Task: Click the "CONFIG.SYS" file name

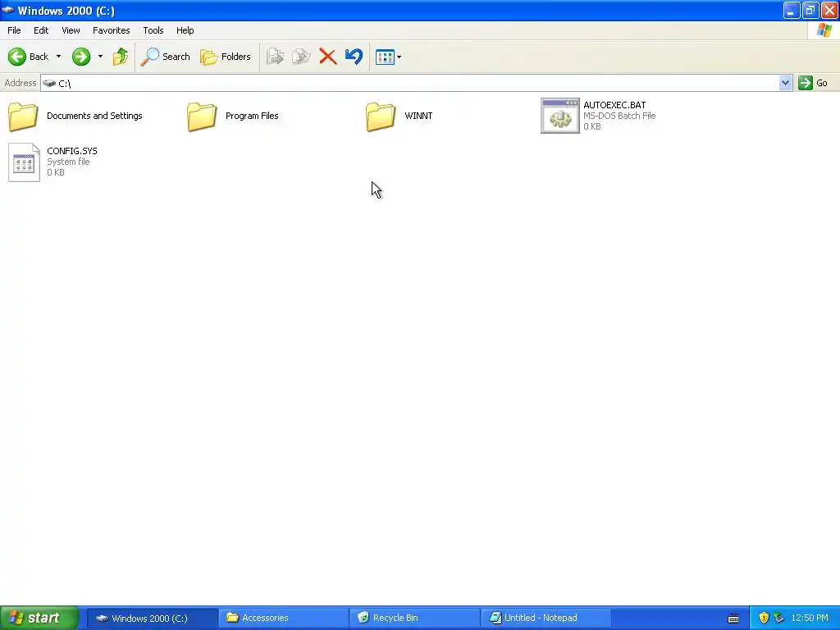Action: [72, 151]
